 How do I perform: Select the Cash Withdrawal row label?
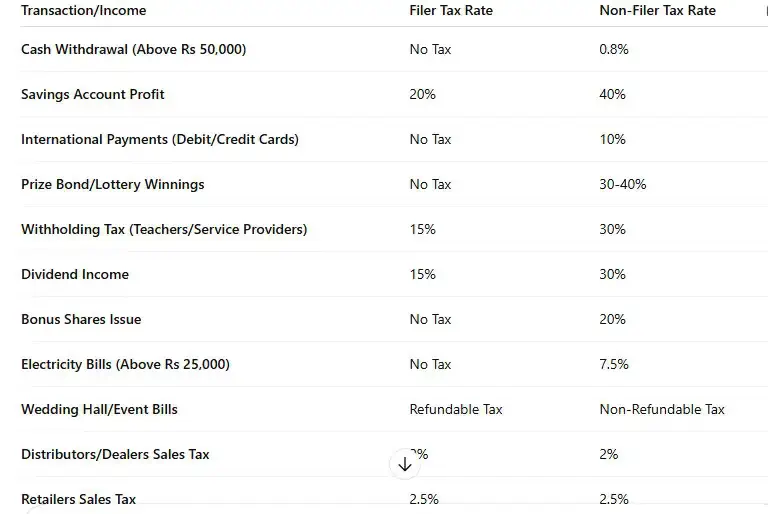[133, 49]
